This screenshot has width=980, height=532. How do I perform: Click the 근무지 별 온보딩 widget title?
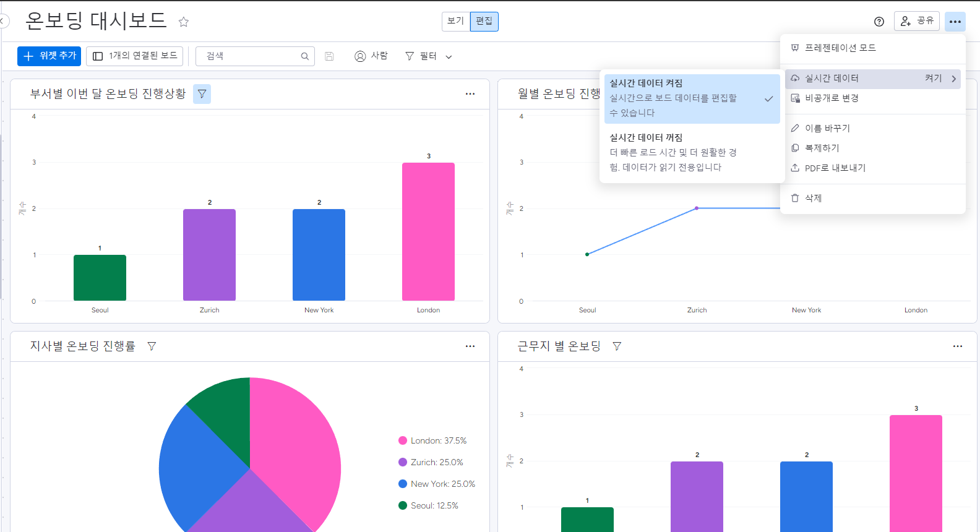(x=559, y=346)
